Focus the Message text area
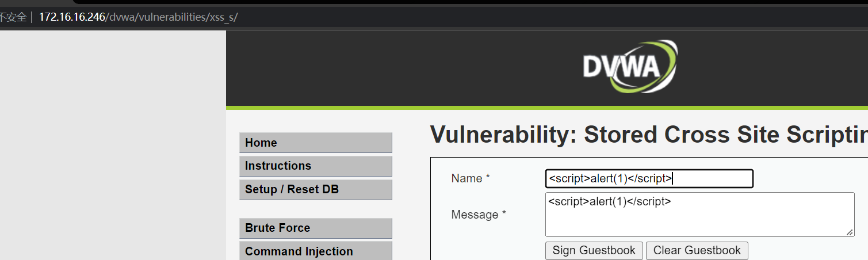The image size is (868, 260). point(699,215)
